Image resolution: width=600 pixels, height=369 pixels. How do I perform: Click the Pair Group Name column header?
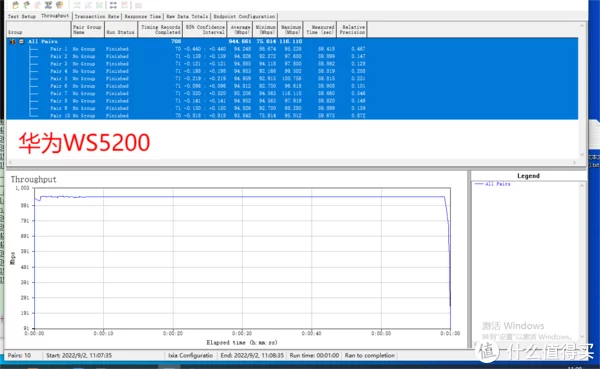click(87, 29)
